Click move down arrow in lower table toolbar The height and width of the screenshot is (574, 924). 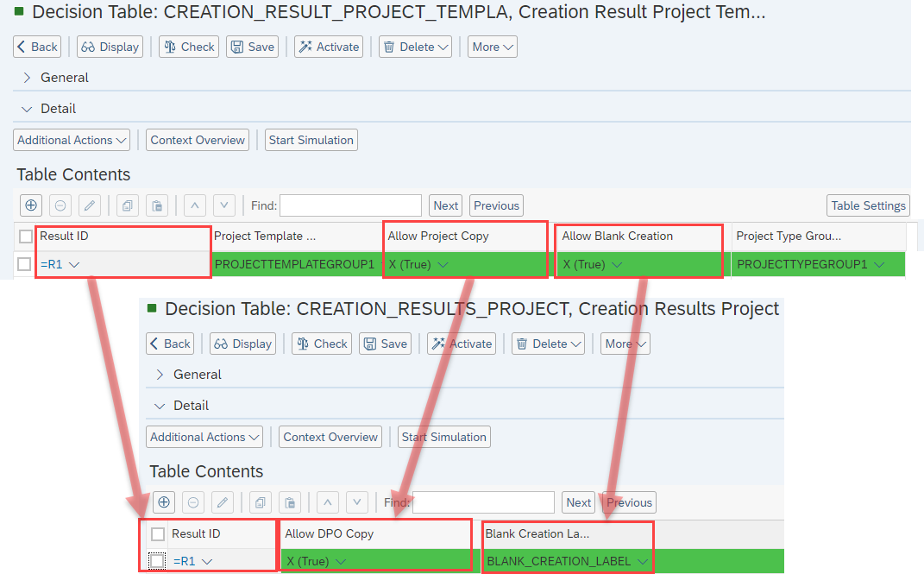[357, 502]
